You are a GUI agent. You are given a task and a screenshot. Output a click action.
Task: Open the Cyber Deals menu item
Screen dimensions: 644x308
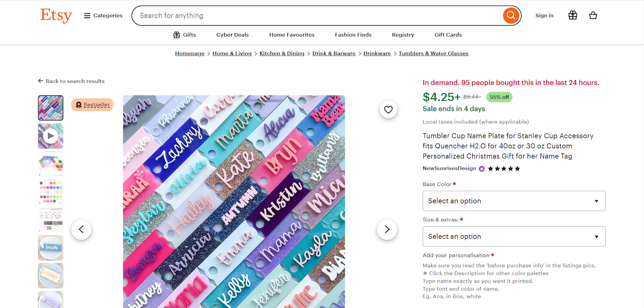coord(233,35)
